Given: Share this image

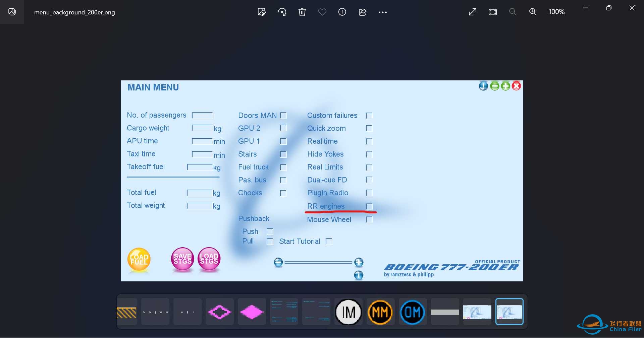Looking at the screenshot, I should tap(363, 12).
